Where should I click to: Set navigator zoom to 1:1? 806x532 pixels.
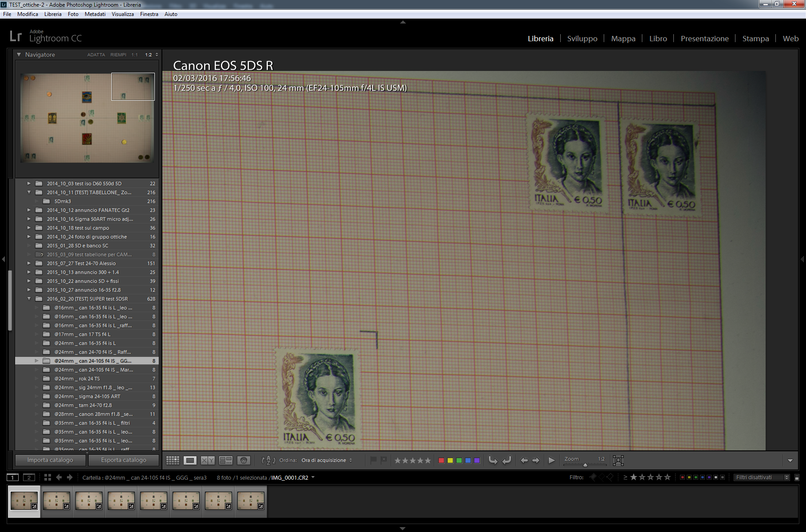(134, 55)
